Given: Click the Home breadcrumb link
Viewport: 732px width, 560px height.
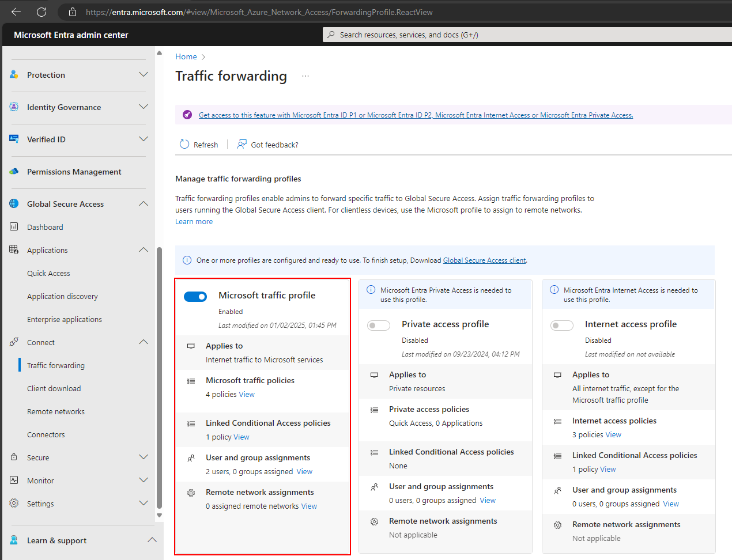Looking at the screenshot, I should coord(186,56).
